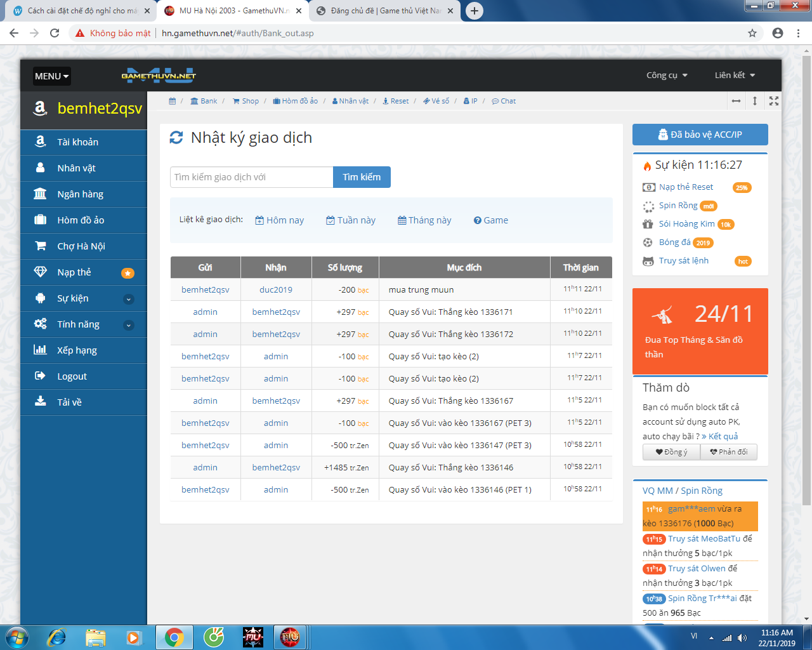Click the transaction search input field
The height and width of the screenshot is (650, 812).
[251, 177]
